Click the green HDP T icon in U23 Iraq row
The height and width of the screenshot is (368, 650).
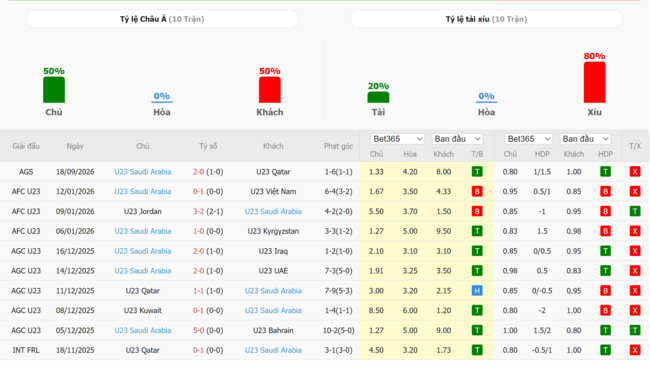pos(606,251)
